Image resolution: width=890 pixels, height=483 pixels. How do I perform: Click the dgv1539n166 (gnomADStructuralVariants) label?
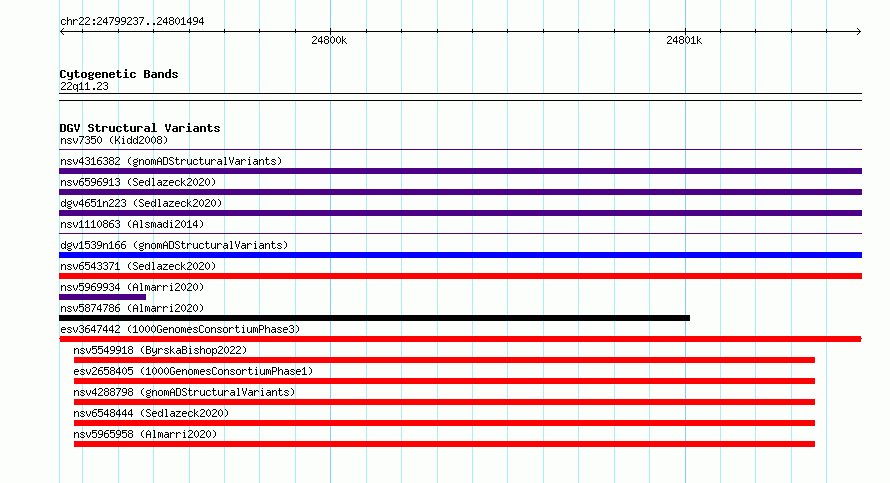[174, 245]
